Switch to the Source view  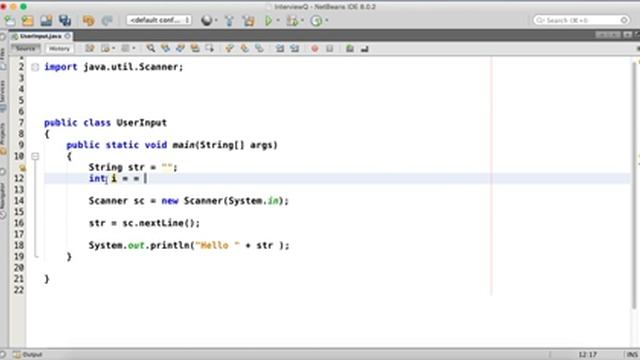[25, 49]
